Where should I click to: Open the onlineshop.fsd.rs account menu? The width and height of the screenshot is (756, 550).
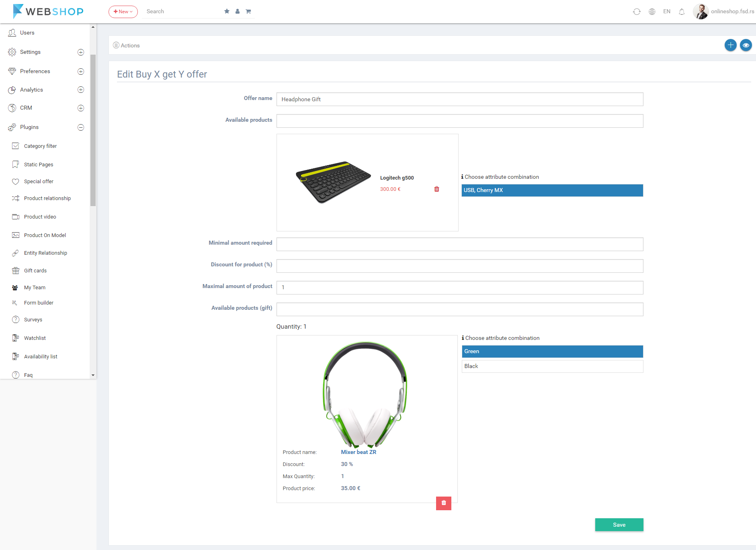(732, 11)
